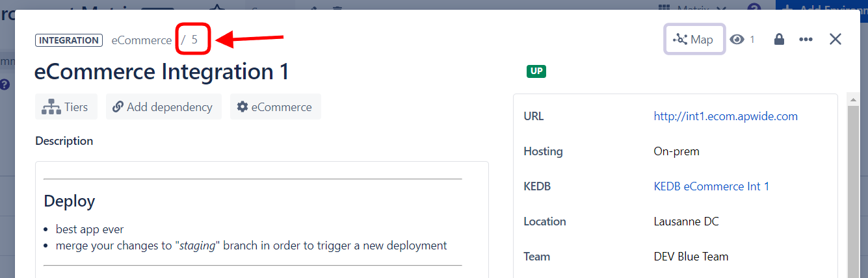Image resolution: width=868 pixels, height=278 pixels.
Task: Expand the green UP status badge
Action: (x=536, y=71)
